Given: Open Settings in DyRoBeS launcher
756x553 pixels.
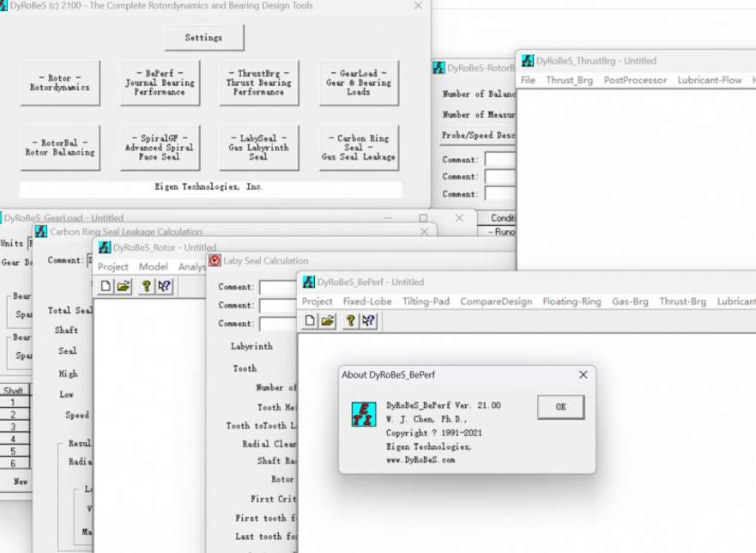Looking at the screenshot, I should pyautogui.click(x=204, y=38).
